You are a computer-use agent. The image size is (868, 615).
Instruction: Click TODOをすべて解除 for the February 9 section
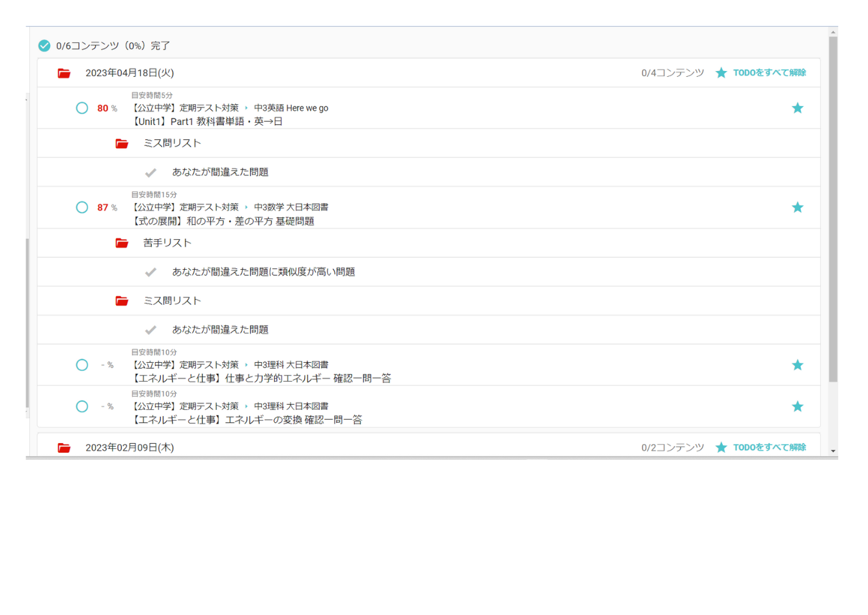click(769, 448)
